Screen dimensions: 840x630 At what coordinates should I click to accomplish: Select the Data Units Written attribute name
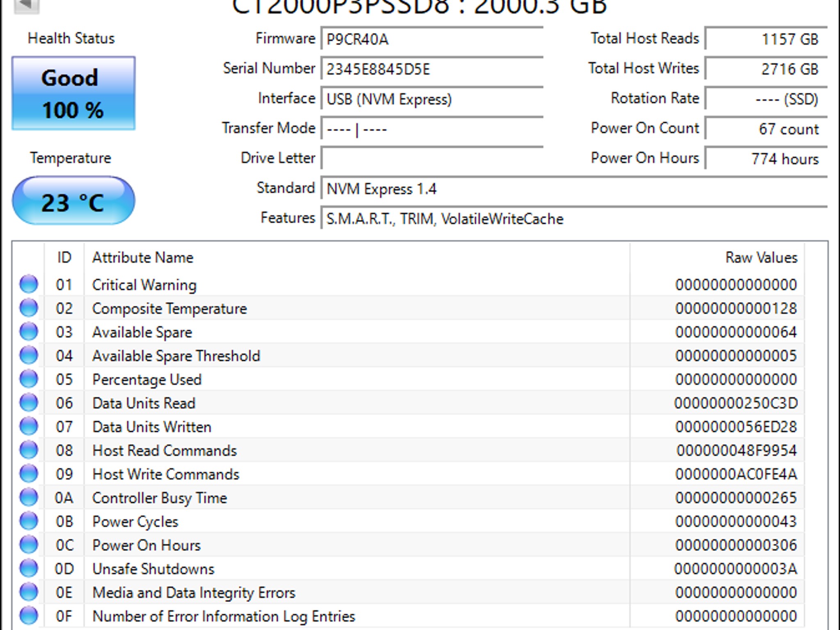click(x=152, y=427)
